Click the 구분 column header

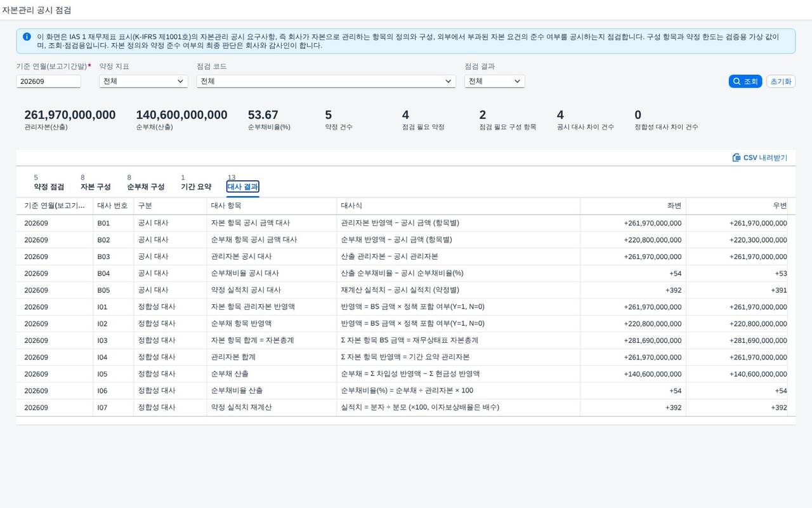tap(170, 206)
